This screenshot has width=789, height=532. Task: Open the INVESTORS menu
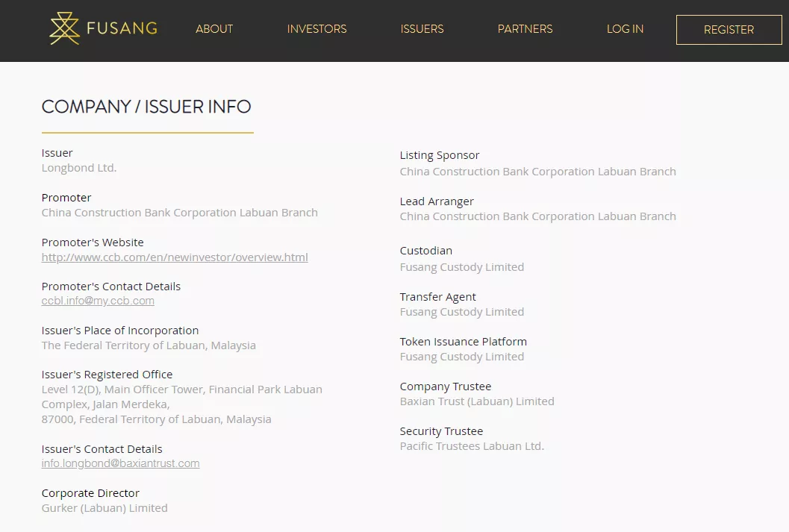(316, 29)
